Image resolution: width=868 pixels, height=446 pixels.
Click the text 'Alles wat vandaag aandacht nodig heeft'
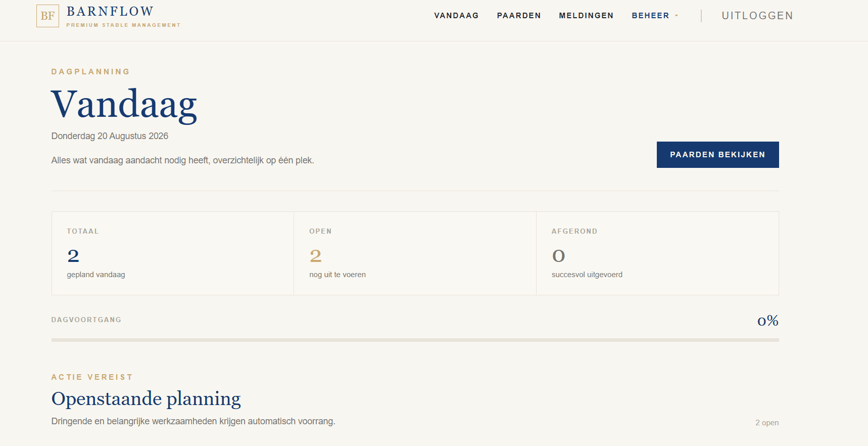[x=130, y=160]
